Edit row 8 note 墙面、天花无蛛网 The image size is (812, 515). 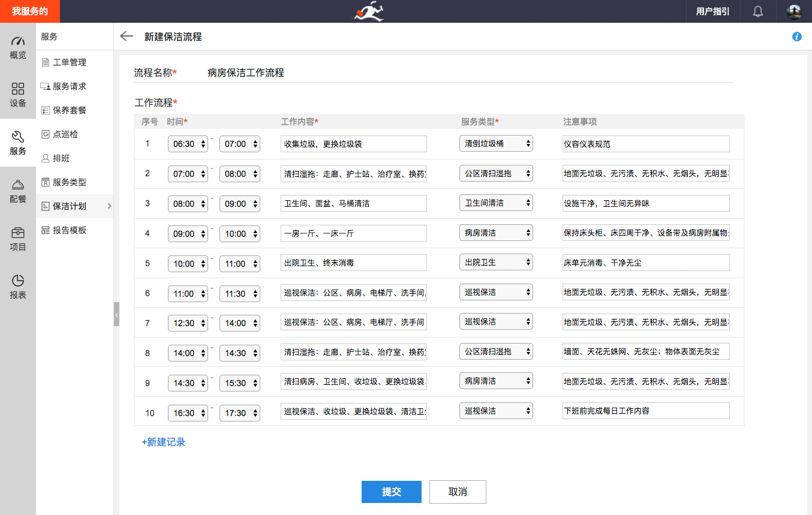(646, 351)
